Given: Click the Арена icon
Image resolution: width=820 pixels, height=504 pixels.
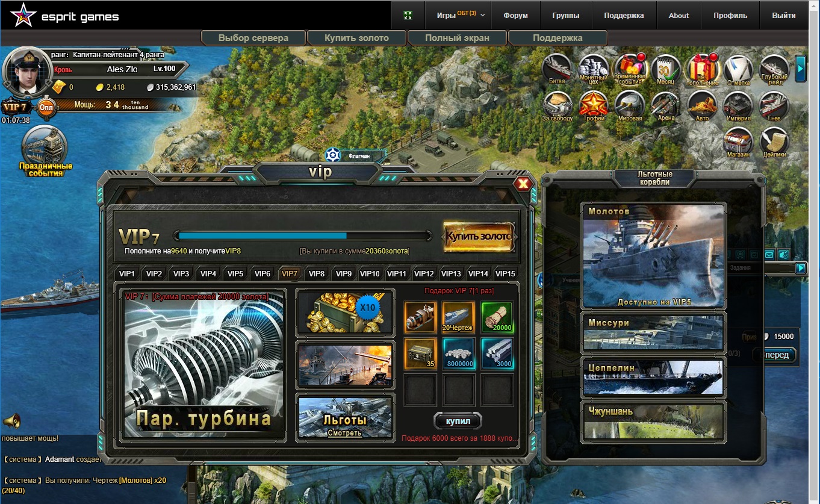Looking at the screenshot, I should (x=665, y=105).
